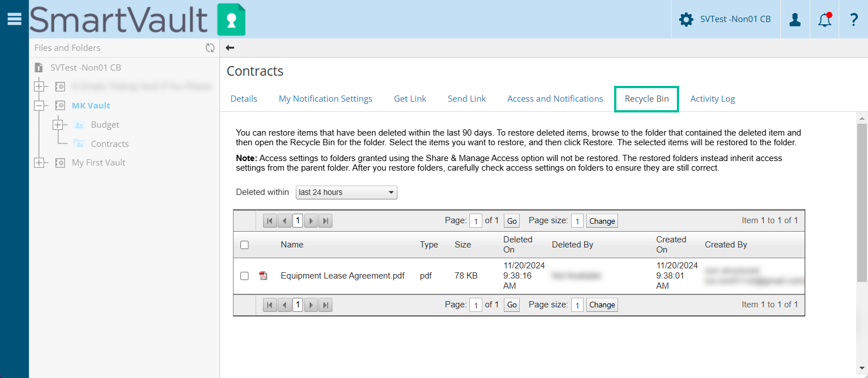
Task: Click the Contracts shared folder icon
Action: pyautogui.click(x=79, y=144)
